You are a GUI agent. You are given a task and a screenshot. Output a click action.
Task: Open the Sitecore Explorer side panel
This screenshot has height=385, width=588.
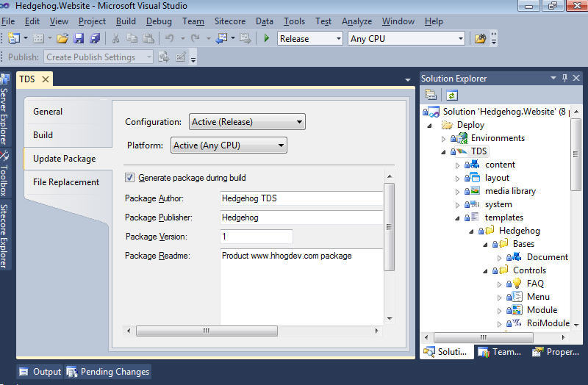[x=4, y=236]
